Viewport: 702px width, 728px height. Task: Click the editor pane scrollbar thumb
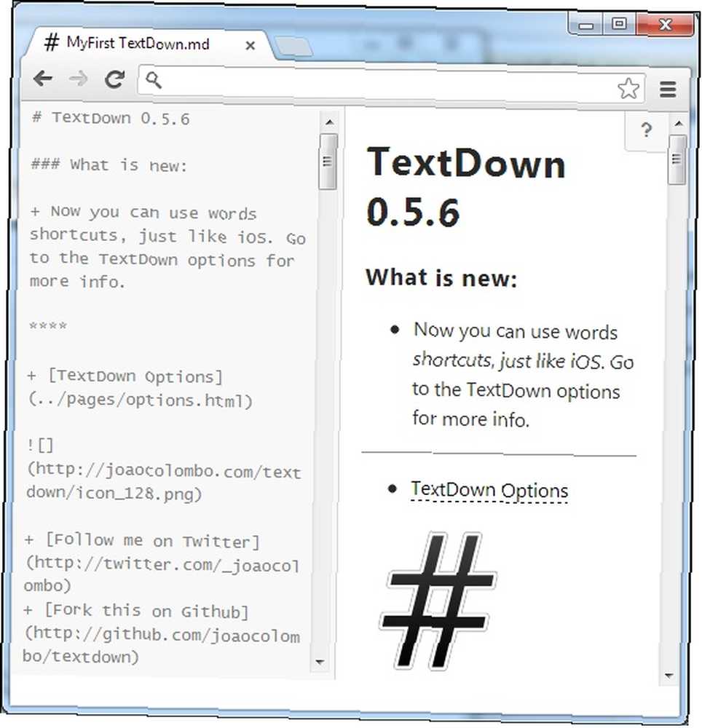click(x=328, y=161)
